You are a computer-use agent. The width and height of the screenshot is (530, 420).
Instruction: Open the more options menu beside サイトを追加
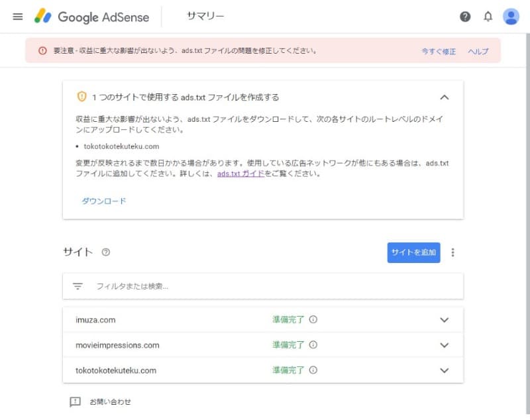point(452,252)
